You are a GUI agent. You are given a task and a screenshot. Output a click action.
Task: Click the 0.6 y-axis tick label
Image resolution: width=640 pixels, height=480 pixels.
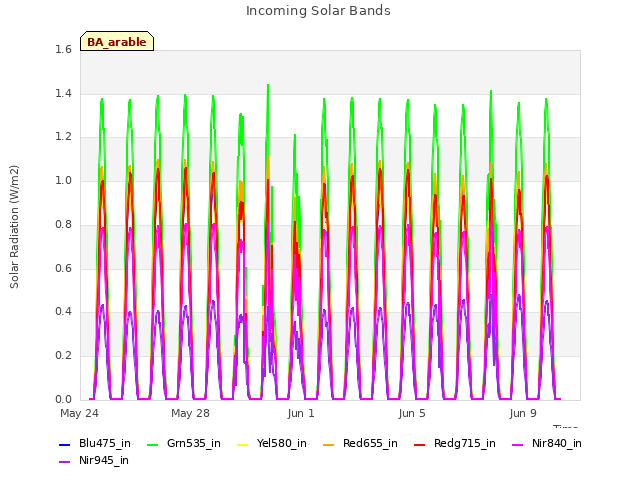click(x=63, y=268)
